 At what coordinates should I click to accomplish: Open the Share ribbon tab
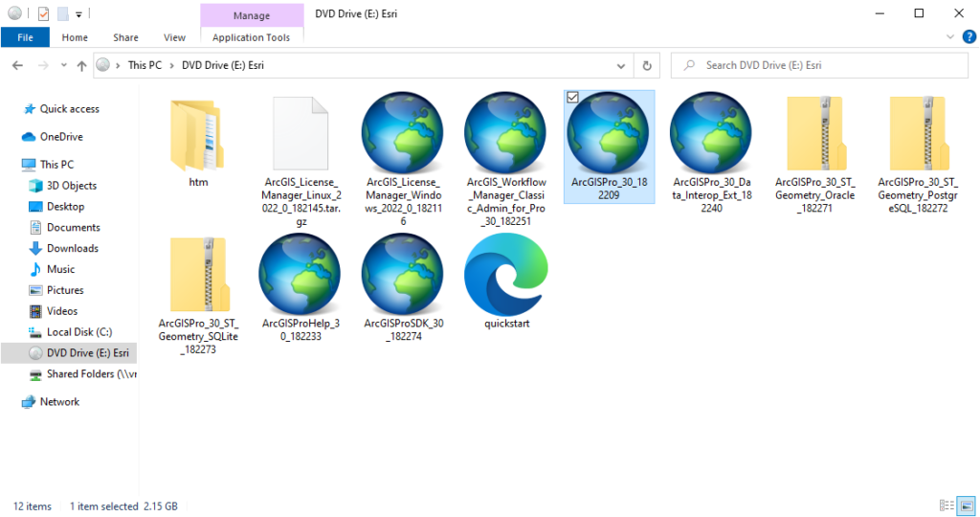coord(125,37)
